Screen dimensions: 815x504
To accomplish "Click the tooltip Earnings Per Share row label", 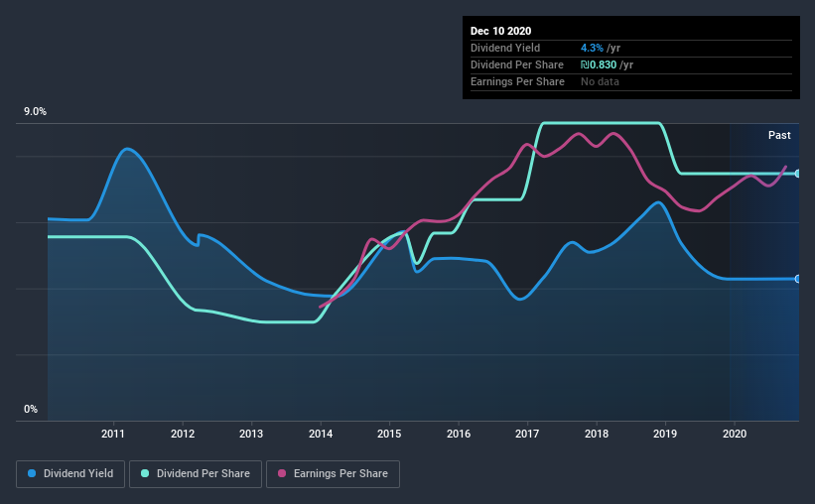I will (517, 81).
